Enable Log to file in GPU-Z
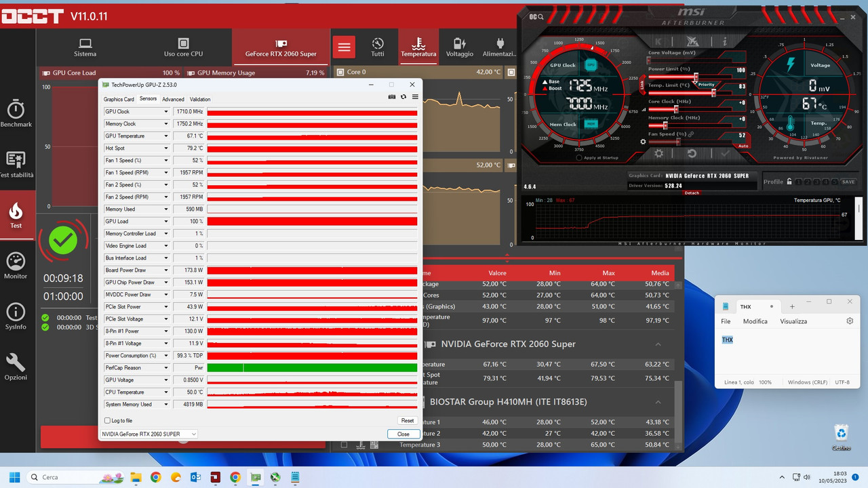This screenshot has height=488, width=868. (107, 421)
